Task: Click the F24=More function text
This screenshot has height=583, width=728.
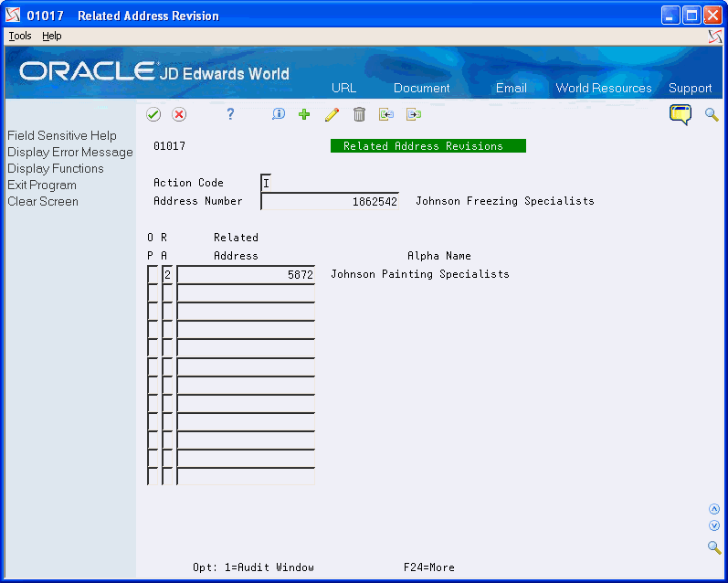Action: pyautogui.click(x=429, y=567)
